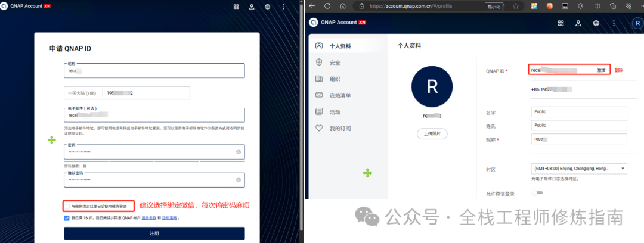Open the apps grid icon on profile page
Screen dimensions: 644x243
click(561, 23)
